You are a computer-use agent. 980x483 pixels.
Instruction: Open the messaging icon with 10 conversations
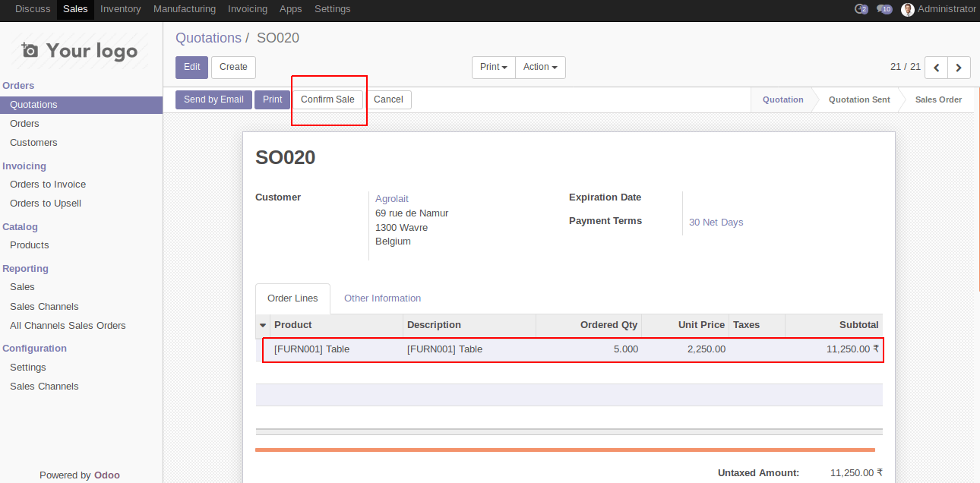883,9
